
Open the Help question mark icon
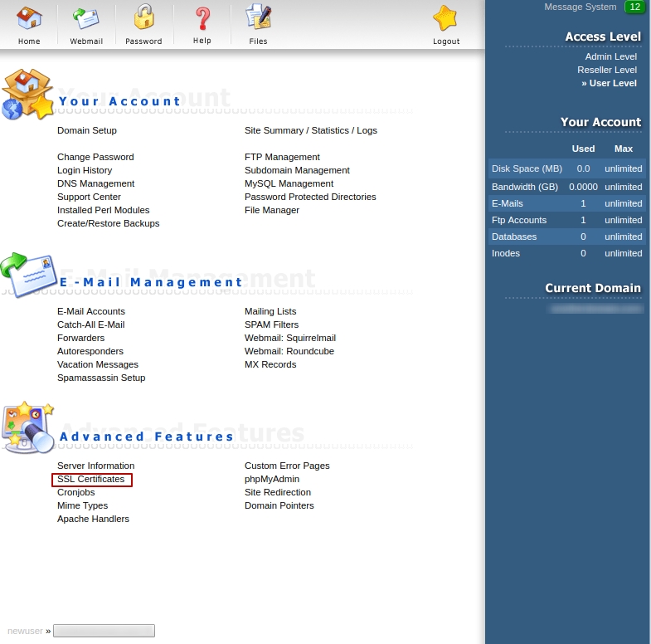click(202, 18)
